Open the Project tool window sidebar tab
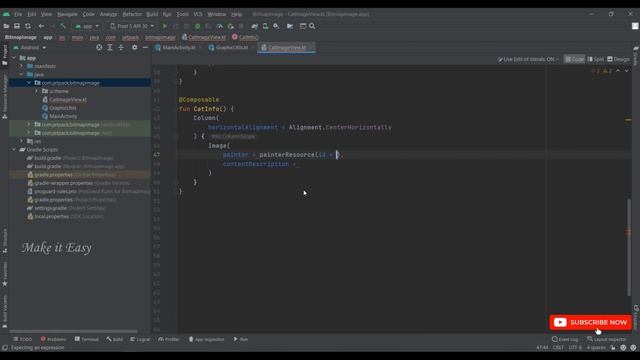This screenshot has height=360, width=640. pyautogui.click(x=4, y=55)
